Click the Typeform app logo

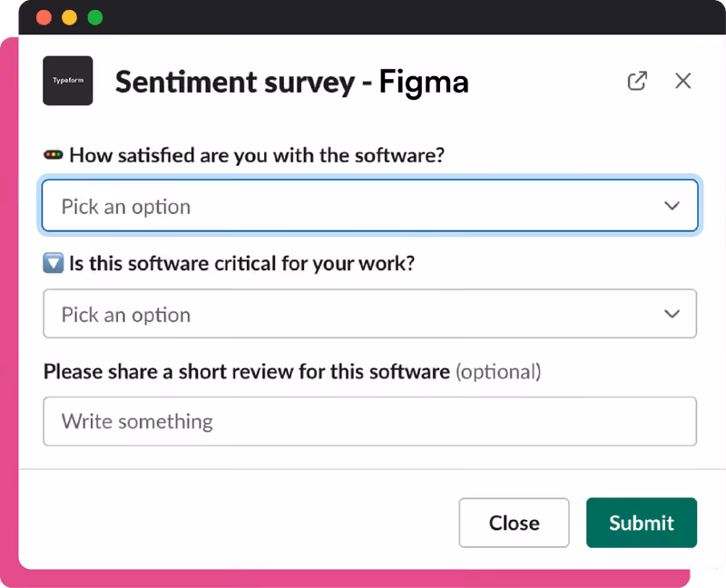point(67,81)
